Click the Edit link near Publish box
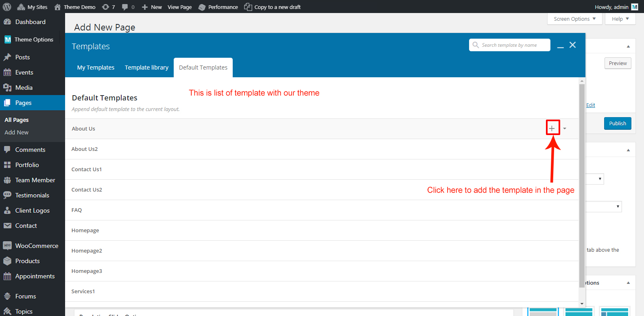The image size is (644, 316). (590, 105)
